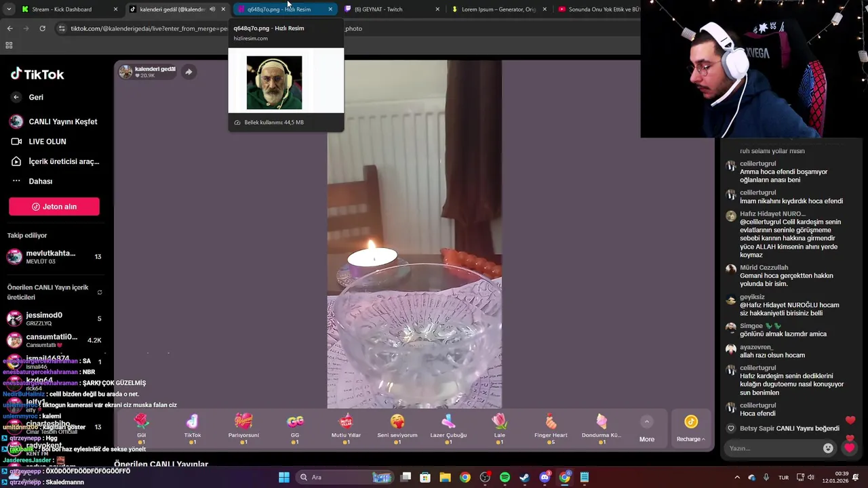The image size is (868, 488).
Task: Open İçerik üreticisi araçları
Action: click(x=55, y=161)
